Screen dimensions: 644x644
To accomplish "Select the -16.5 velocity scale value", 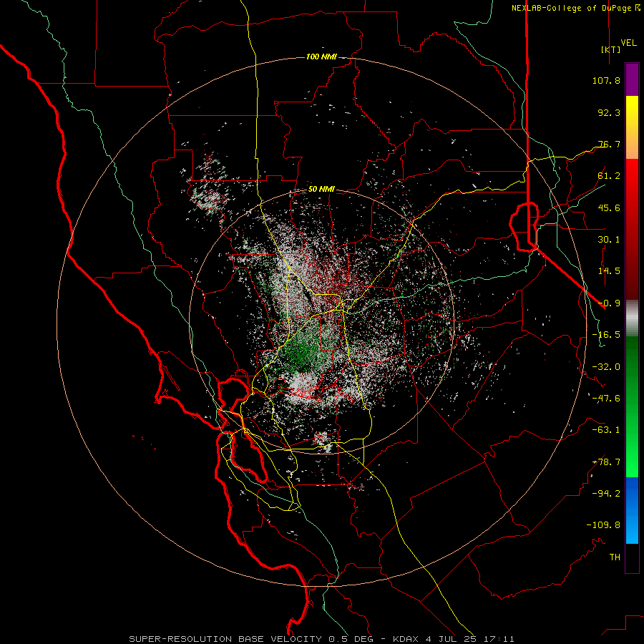I will 606,335.
